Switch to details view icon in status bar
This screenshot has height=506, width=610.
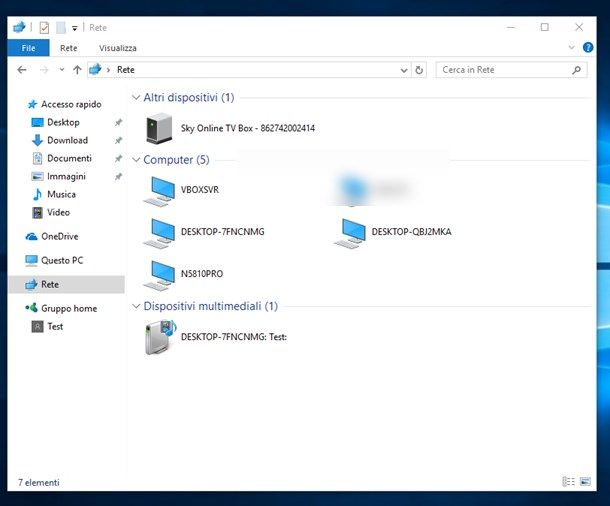click(x=568, y=481)
